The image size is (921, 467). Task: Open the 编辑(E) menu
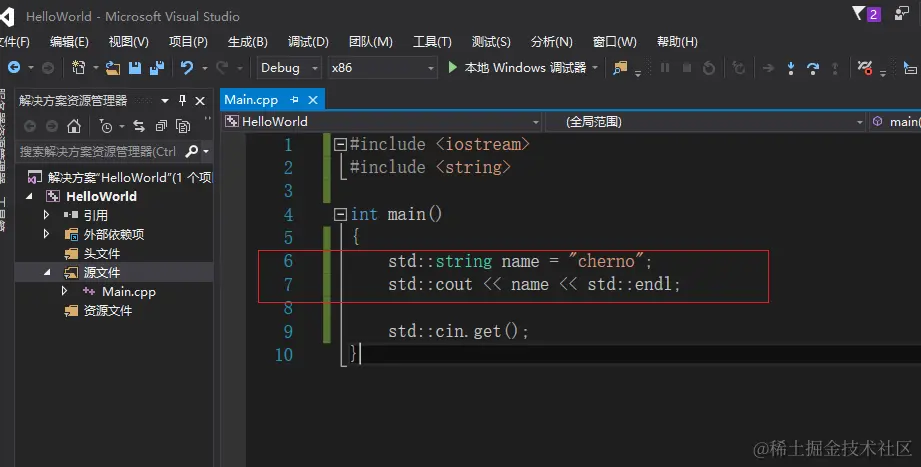click(69, 42)
